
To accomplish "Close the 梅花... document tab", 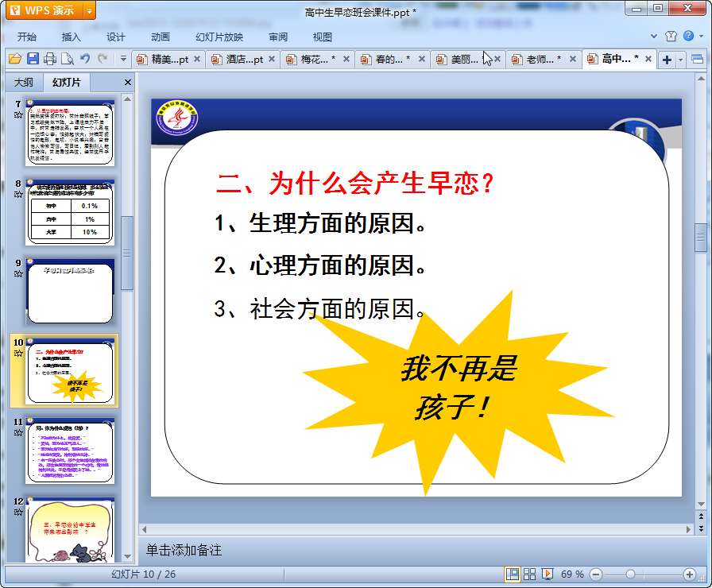I will [x=346, y=59].
